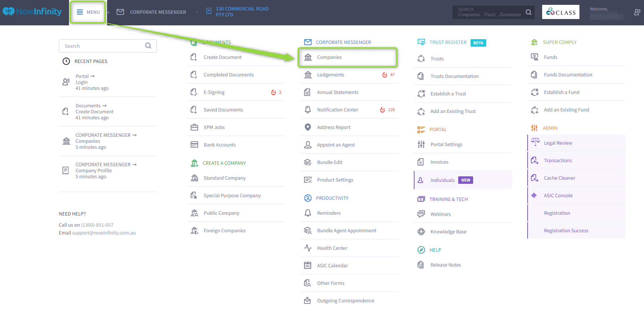644x321 pixels.
Task: Open Cache Cleaner in Admin
Action: [576, 178]
